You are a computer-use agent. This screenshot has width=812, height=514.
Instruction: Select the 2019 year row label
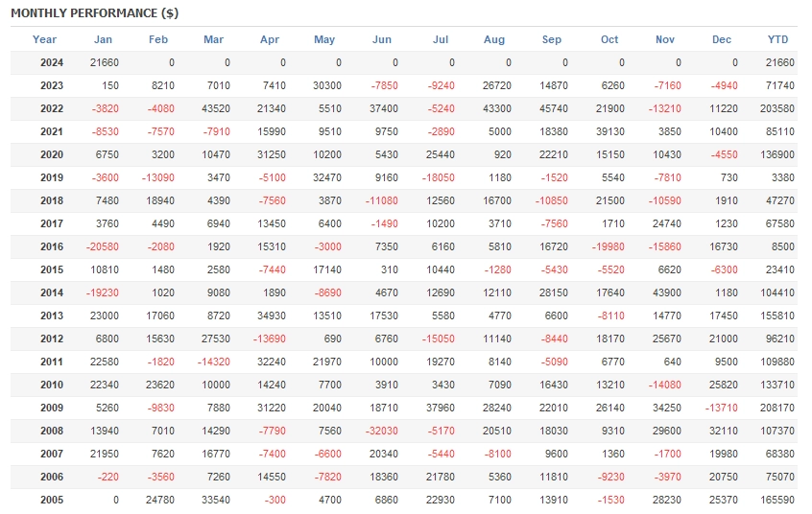pyautogui.click(x=52, y=178)
